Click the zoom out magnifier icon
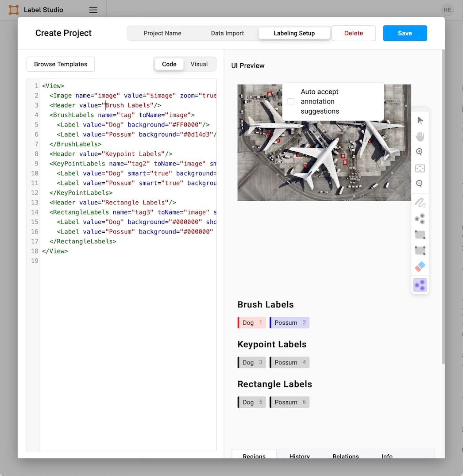The width and height of the screenshot is (463, 476). pyautogui.click(x=420, y=183)
